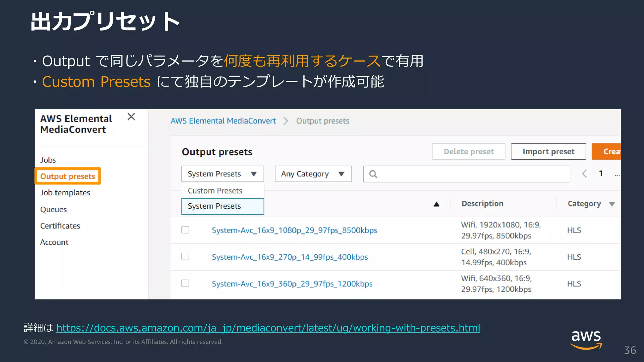Open Jobs in the sidebar
Viewport: 644px width, 362px height.
[x=48, y=160]
